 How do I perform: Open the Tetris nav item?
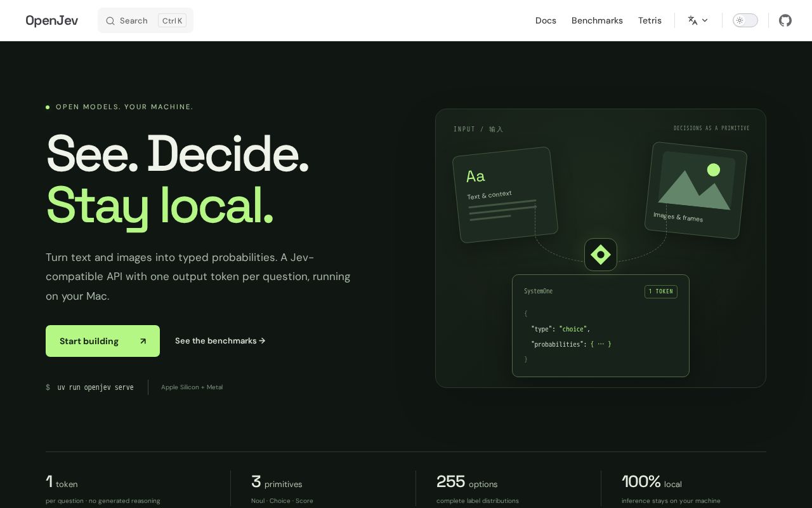650,20
